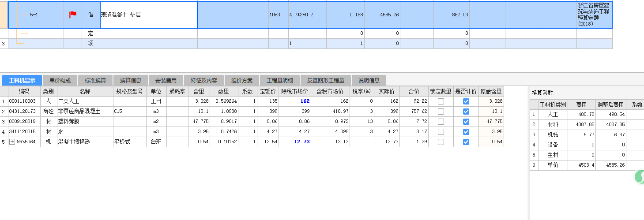Toggle 锁定数量 checkbox for 水
This screenshot has height=220, width=644.
441,131
